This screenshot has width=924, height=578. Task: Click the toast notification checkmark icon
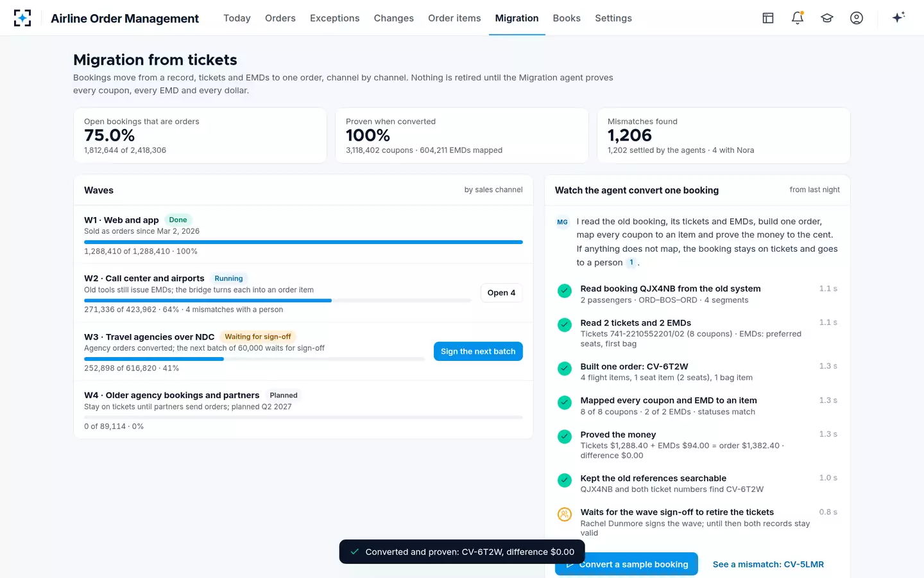coord(354,552)
